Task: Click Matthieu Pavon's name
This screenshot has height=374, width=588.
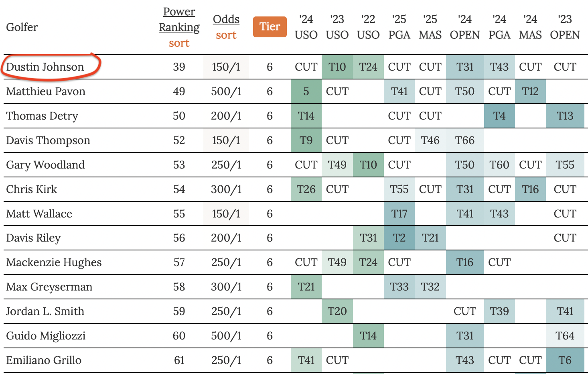Action: point(46,91)
